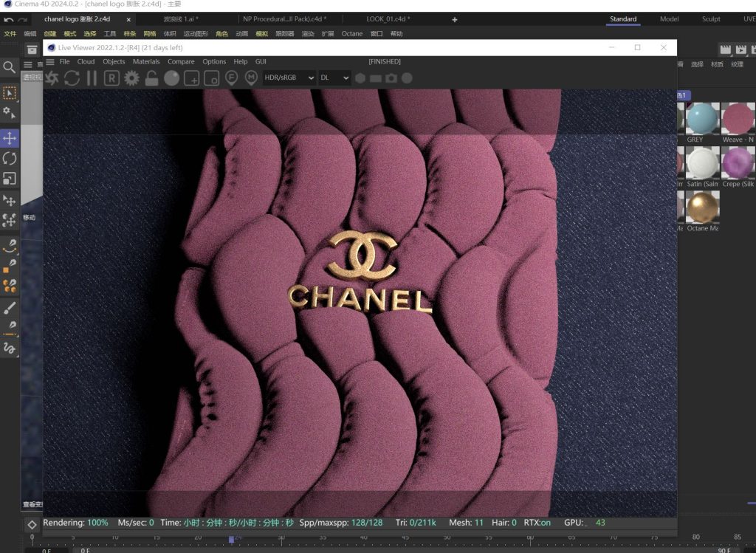This screenshot has width=756, height=553.
Task: Open the Live Viewer Help menu
Action: coord(241,62)
